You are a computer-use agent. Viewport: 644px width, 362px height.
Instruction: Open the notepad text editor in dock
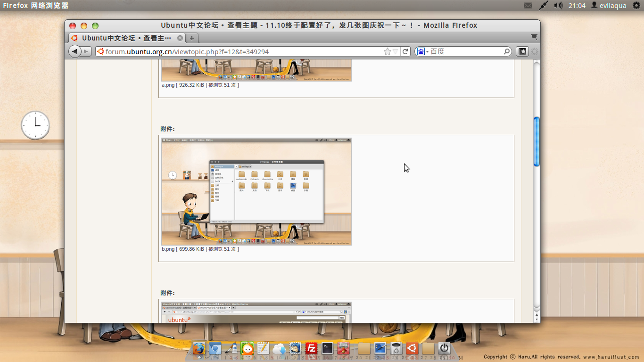pyautogui.click(x=263, y=349)
